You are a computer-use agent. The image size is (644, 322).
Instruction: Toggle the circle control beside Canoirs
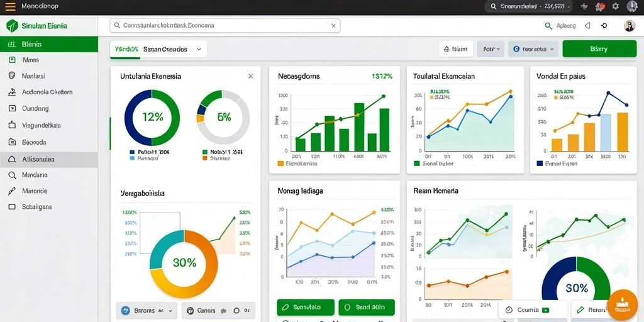[x=236, y=311]
